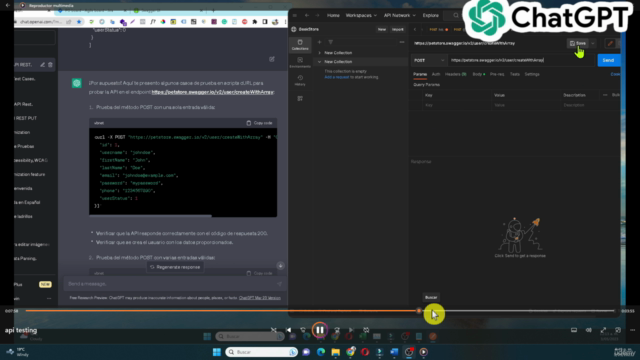640x360 pixels.
Task: Open the POST method dropdown
Action: (x=429, y=60)
